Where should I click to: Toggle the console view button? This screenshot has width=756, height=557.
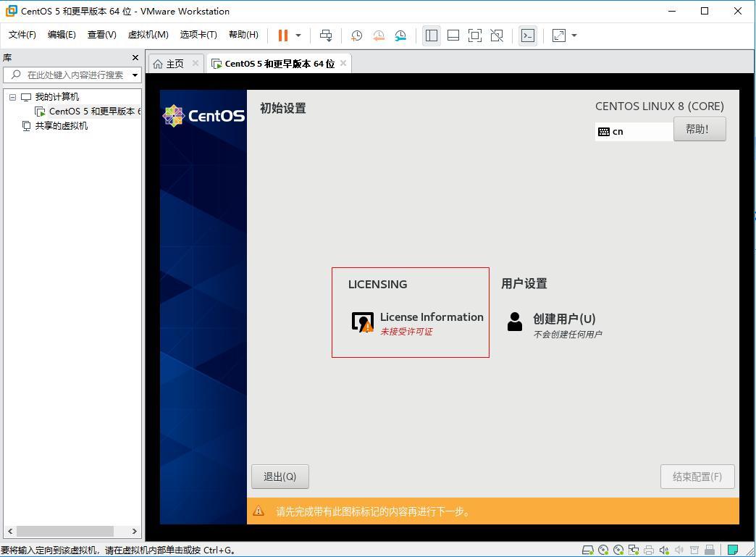[527, 35]
